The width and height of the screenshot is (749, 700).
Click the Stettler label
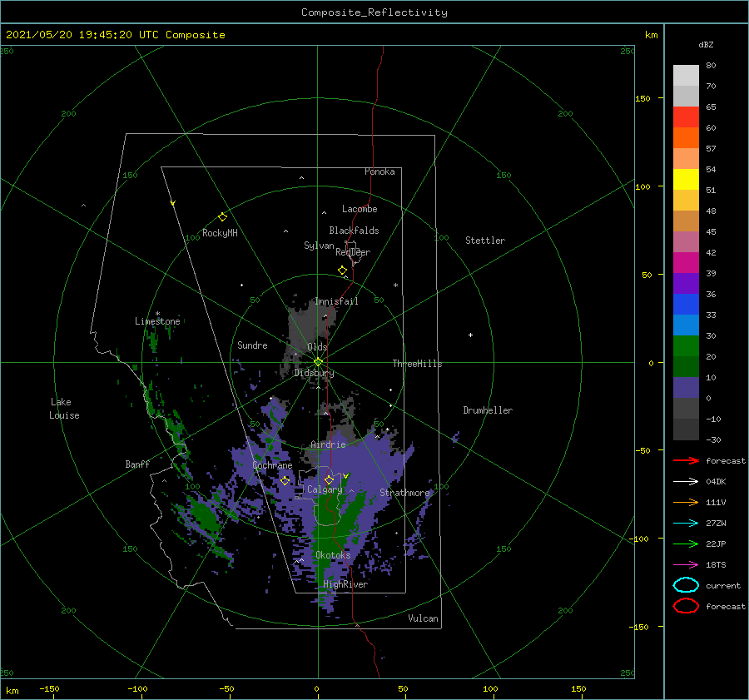[x=485, y=241]
